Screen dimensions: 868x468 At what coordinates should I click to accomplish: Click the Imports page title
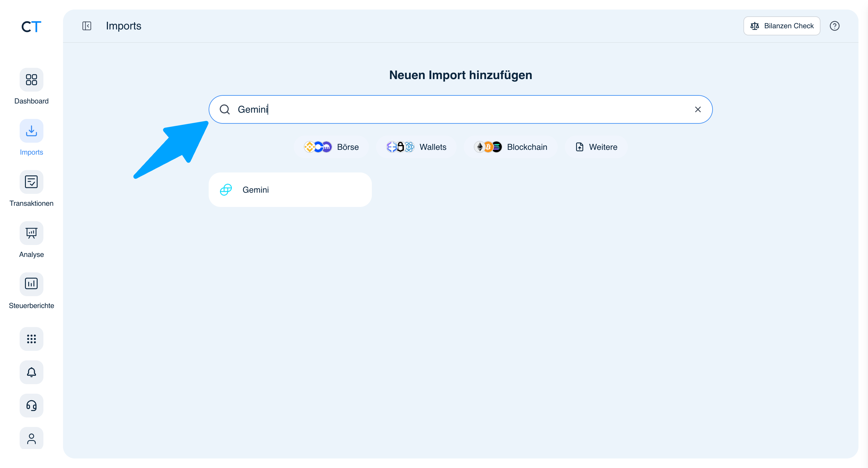(124, 26)
